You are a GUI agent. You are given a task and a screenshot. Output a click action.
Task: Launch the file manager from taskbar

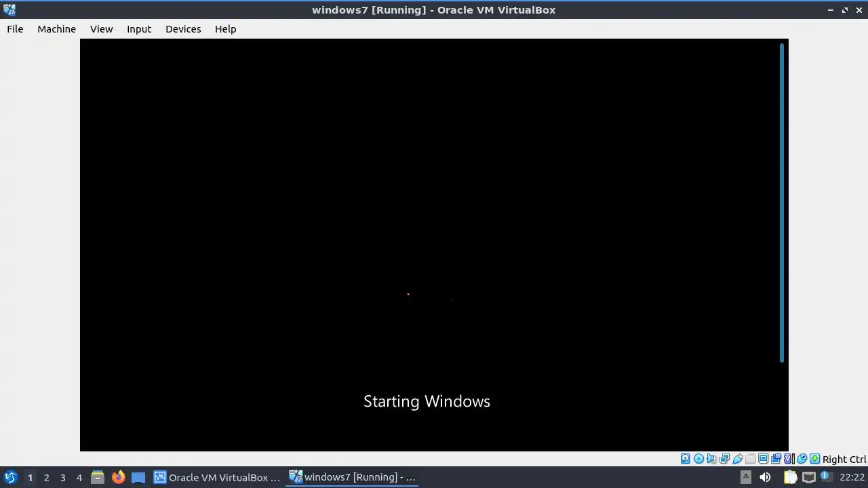pos(98,477)
